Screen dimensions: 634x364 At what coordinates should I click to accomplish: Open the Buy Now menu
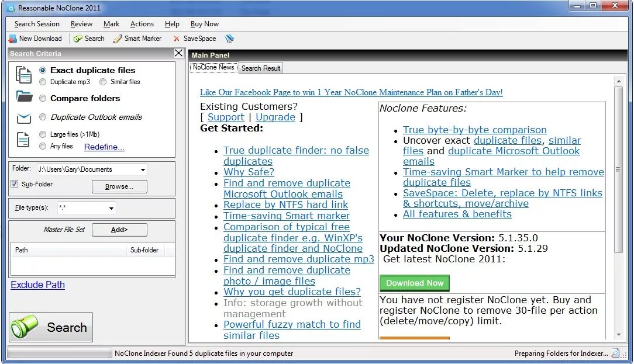coord(204,24)
